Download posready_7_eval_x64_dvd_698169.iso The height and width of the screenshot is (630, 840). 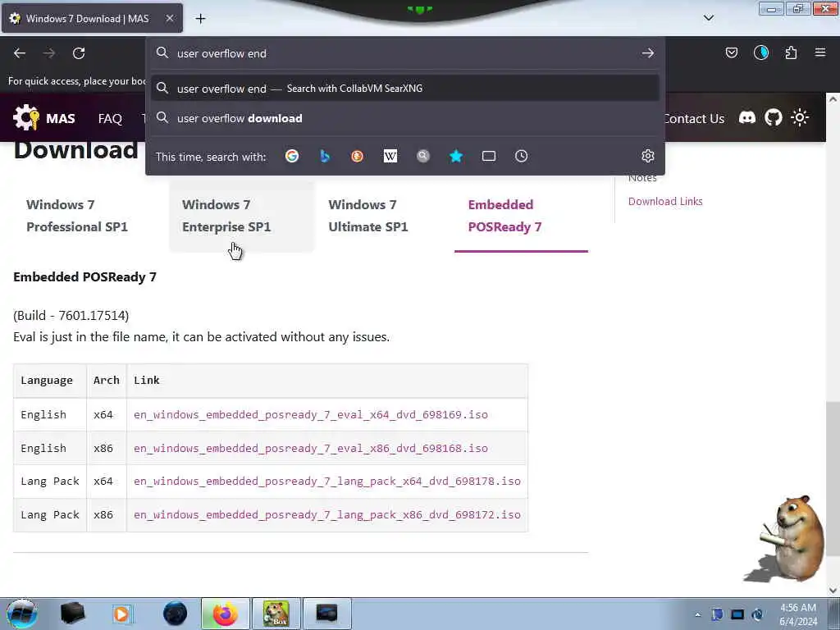pos(311,414)
